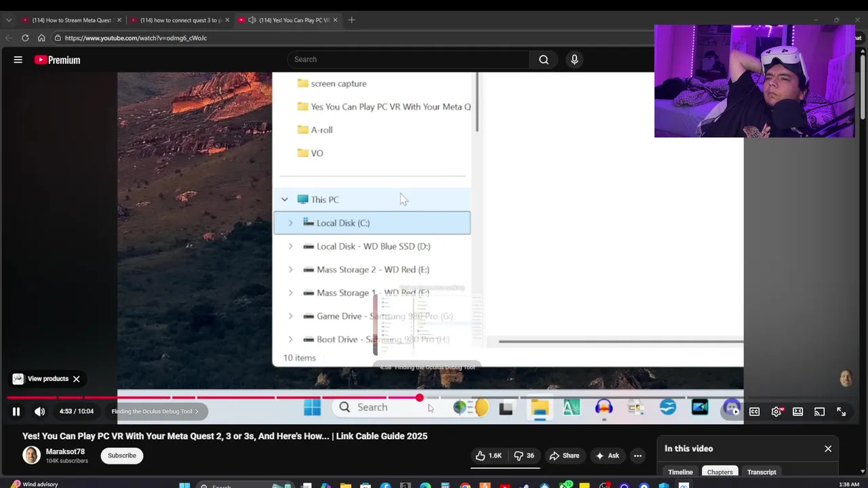The width and height of the screenshot is (868, 488).
Task: Like the video with 1.6K likes
Action: click(x=488, y=455)
